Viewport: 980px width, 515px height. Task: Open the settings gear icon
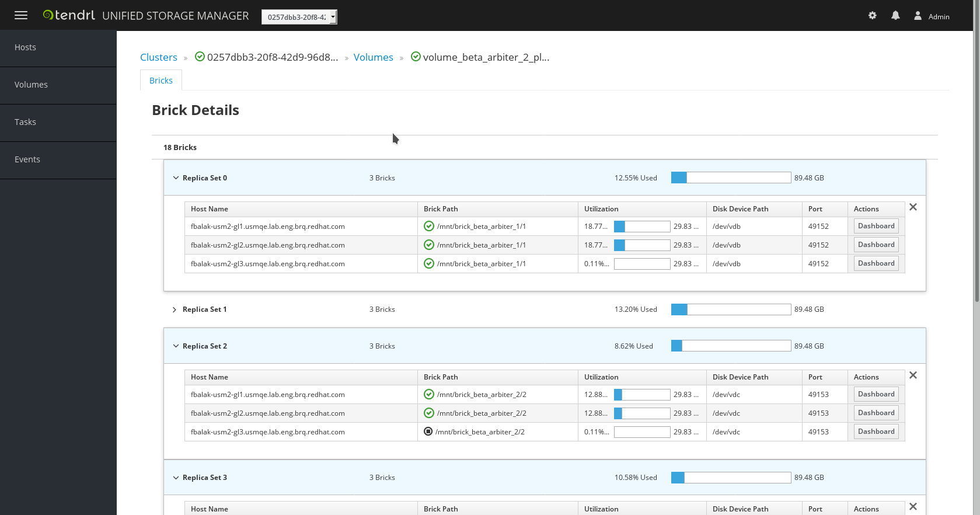point(872,16)
